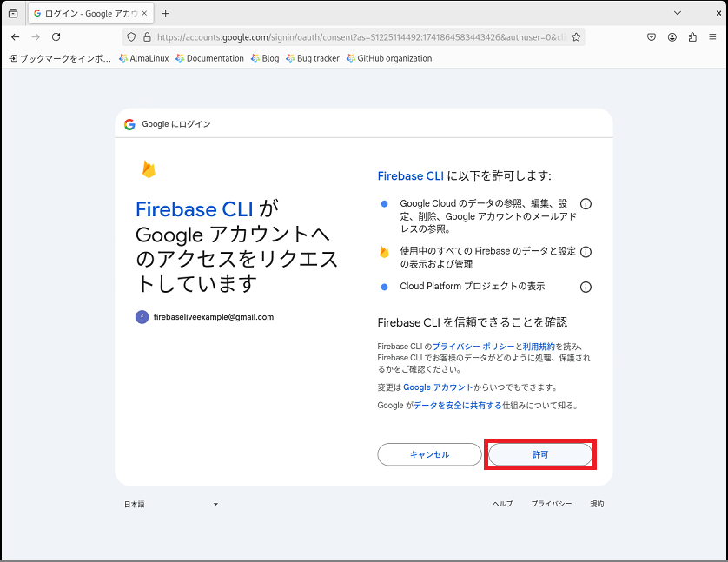Viewport: 728px width, 562px height.
Task: Bookmark this page with star icon
Action: tap(576, 37)
